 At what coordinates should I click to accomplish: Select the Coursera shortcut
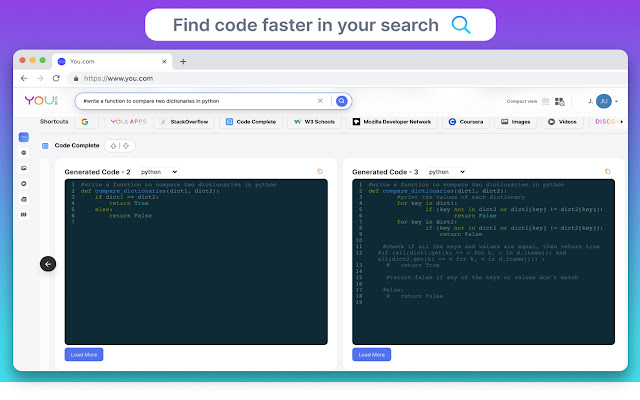click(x=466, y=122)
